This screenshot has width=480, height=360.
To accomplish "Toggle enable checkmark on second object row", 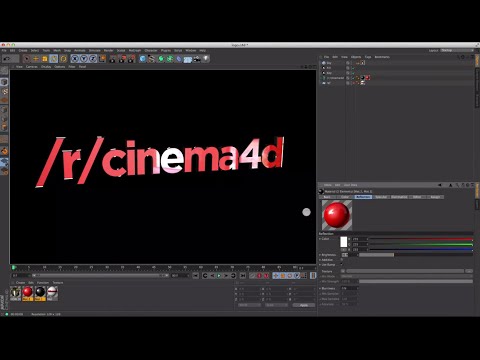I will coord(353,68).
